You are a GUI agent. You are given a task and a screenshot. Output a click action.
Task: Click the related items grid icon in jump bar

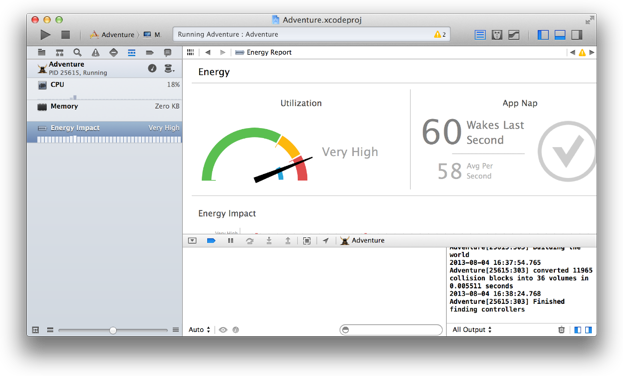[x=190, y=52]
